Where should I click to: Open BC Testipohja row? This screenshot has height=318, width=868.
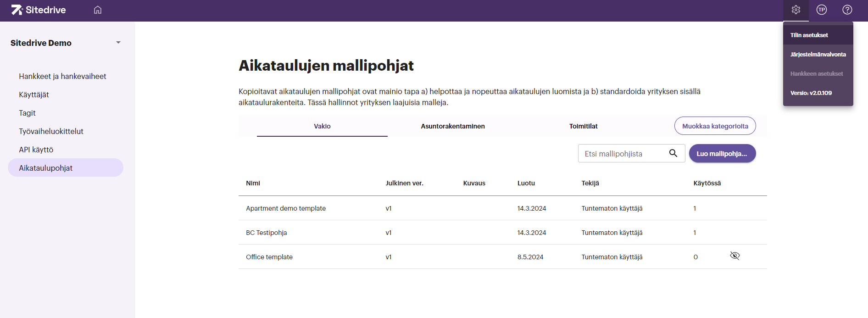[x=502, y=233]
